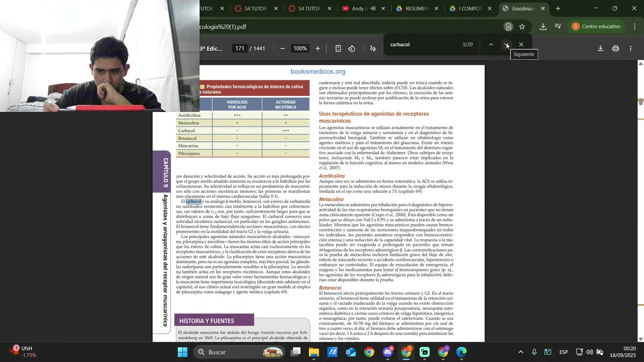644x362 pixels.
Task: Open Windows Start menu
Action: pyautogui.click(x=182, y=352)
